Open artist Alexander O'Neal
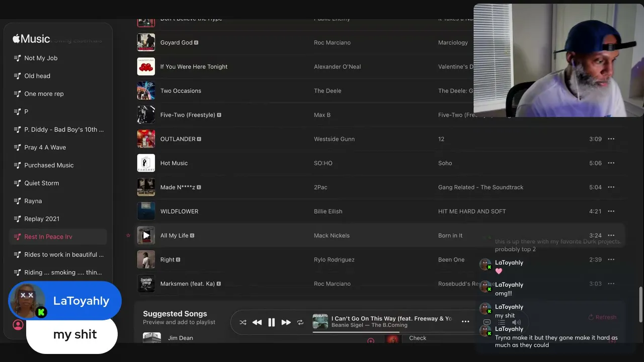The image size is (644, 362). [337, 66]
